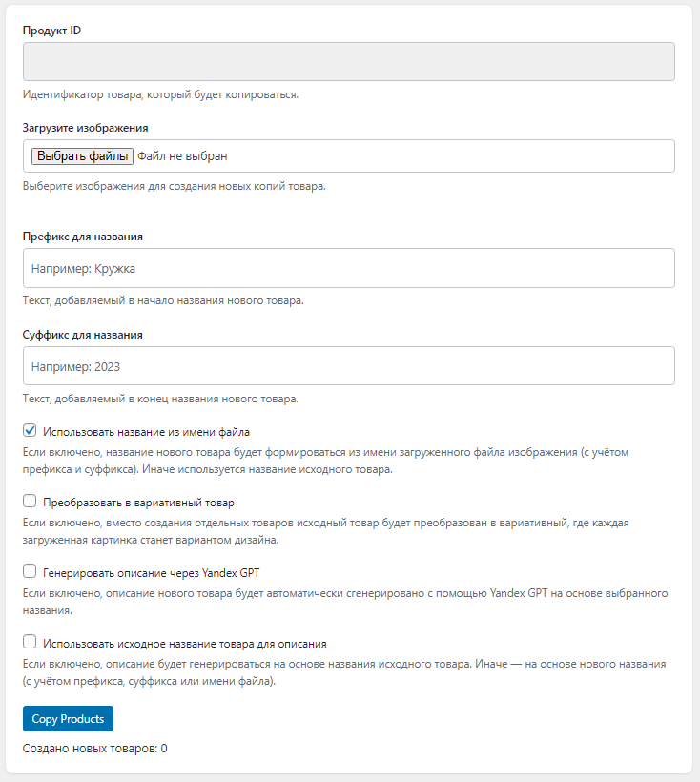Screen dimensions: 700x782
Task: Click the Создано новых товаров counter text
Action: click(94, 749)
